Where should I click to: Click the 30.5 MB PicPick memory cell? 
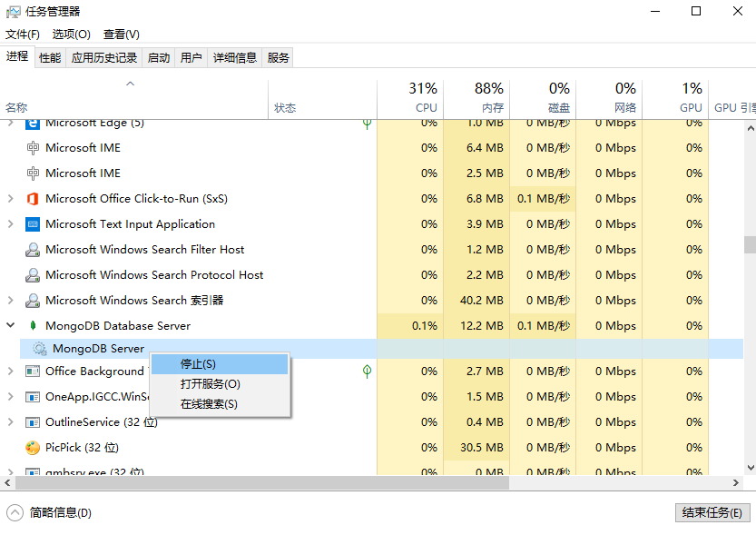point(476,448)
